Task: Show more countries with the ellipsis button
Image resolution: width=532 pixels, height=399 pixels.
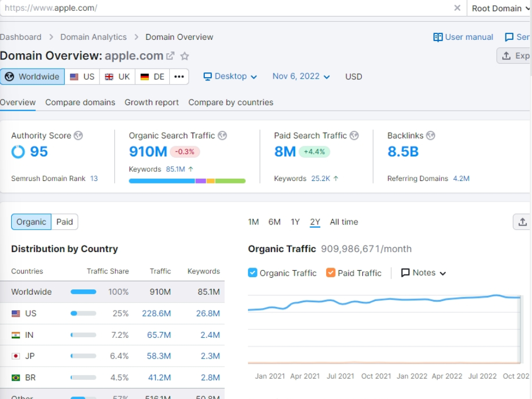Action: pos(179,77)
